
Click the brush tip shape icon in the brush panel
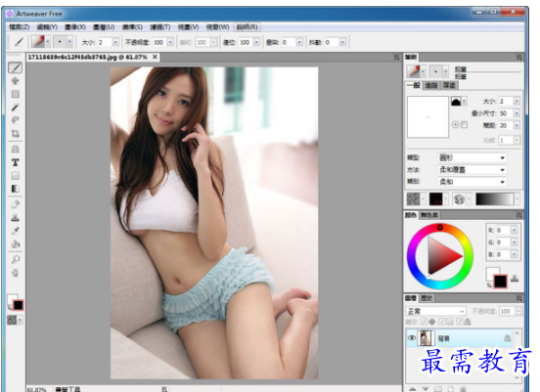[456, 102]
